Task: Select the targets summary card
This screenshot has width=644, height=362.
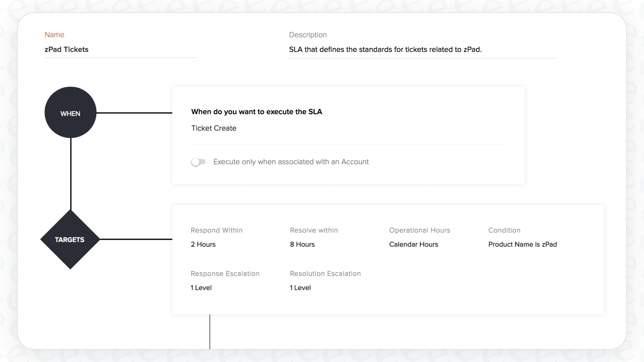Action: point(387,259)
